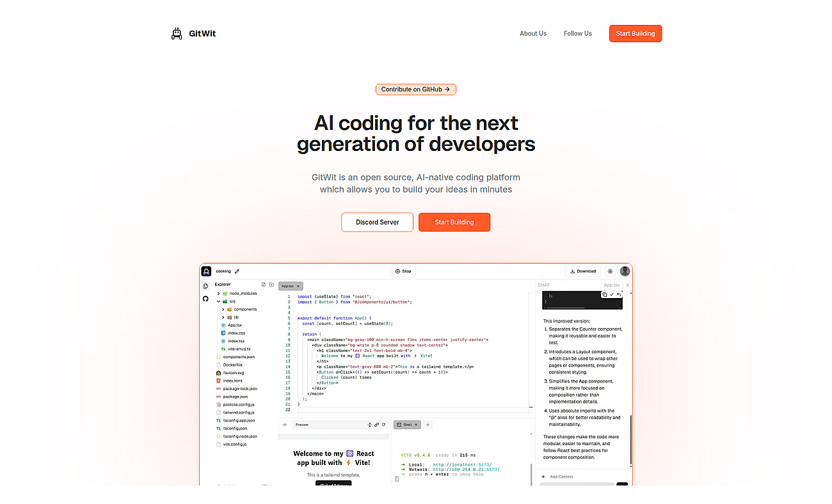Image resolution: width=832 pixels, height=504 pixels.
Task: Click Start Building in the header
Action: tap(636, 33)
